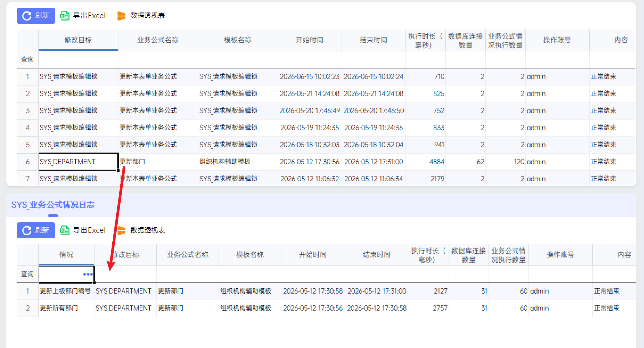Select the SYS_业务公式情况日志 tab
This screenshot has width=644, height=348.
[53, 205]
